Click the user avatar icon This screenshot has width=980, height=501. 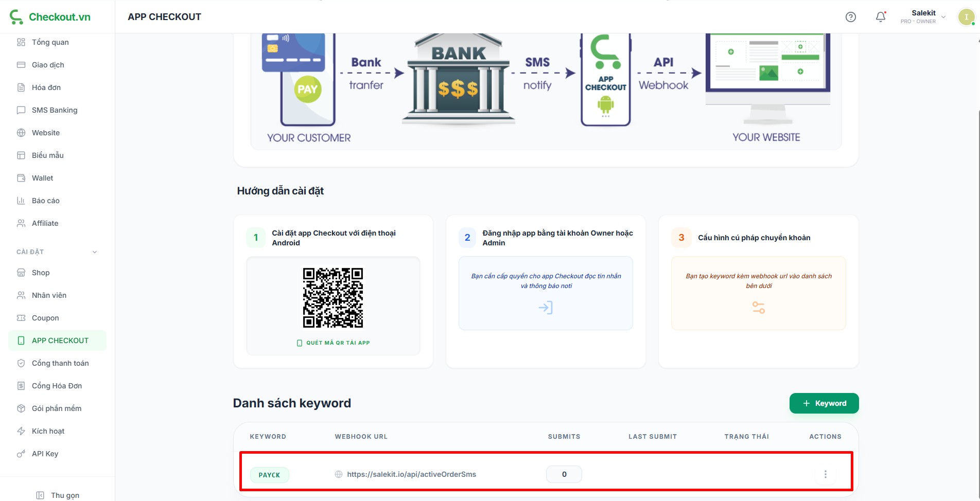tap(966, 17)
